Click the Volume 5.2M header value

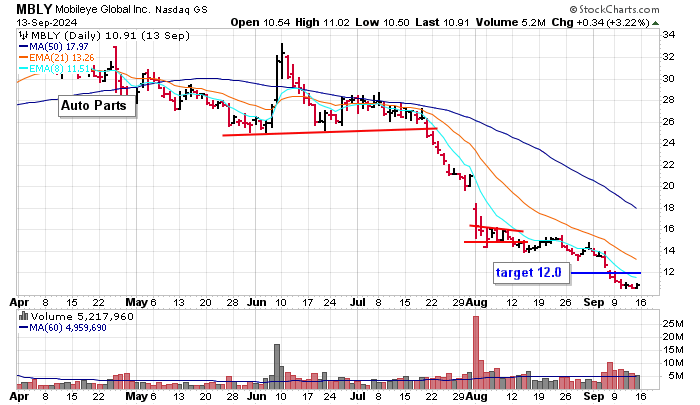(x=510, y=22)
